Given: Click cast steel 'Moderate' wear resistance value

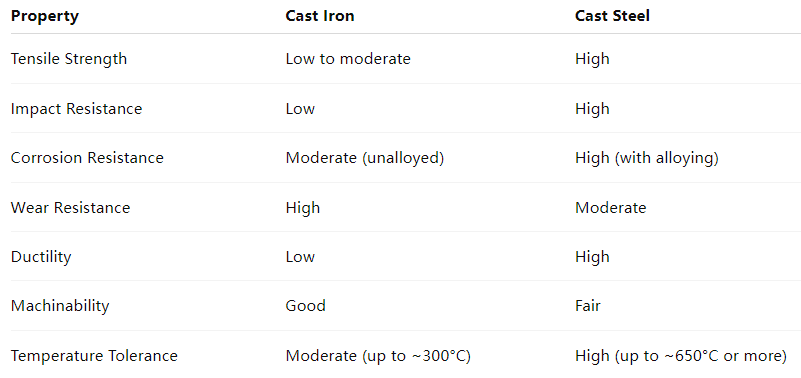Looking at the screenshot, I should point(610,207).
